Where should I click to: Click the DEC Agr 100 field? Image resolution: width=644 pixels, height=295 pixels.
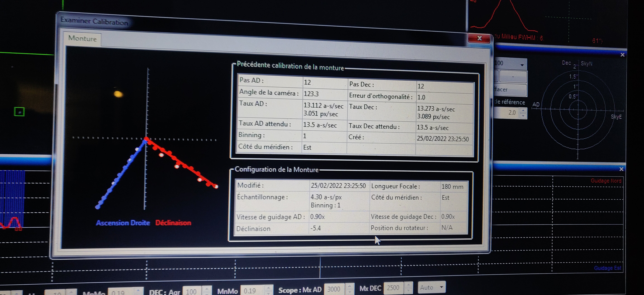(x=191, y=292)
